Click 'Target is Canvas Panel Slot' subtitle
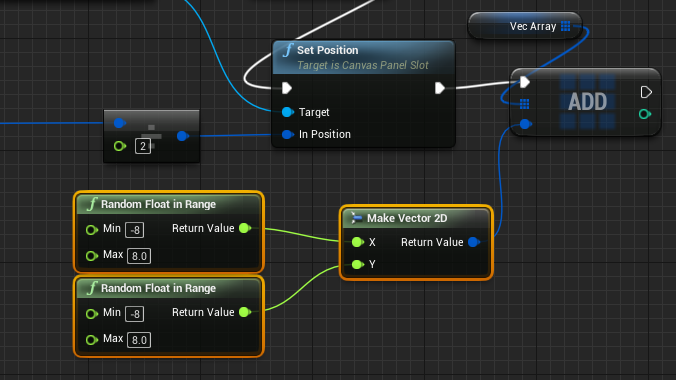The image size is (676, 380). [x=363, y=65]
